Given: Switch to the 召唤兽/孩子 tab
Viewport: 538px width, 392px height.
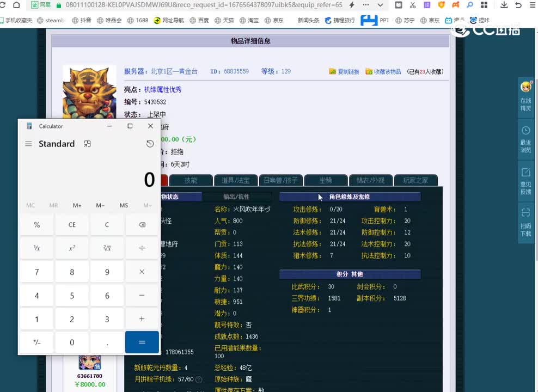Looking at the screenshot, I should coord(282,180).
